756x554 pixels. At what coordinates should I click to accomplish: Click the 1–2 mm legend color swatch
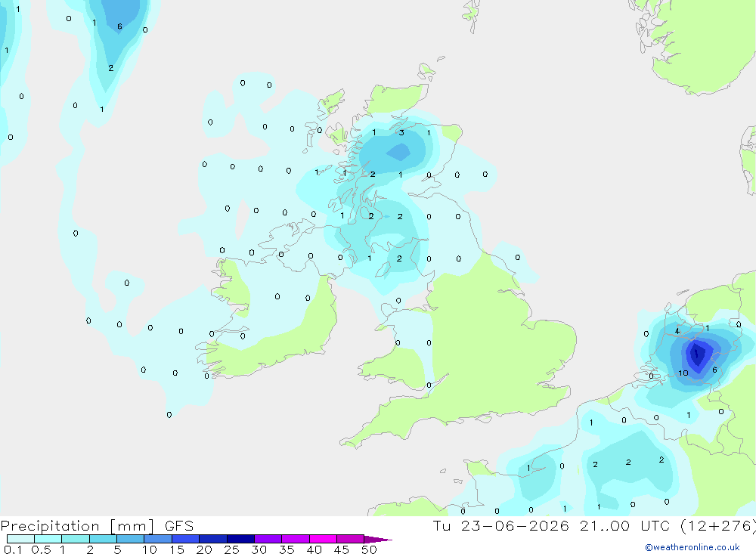click(x=75, y=539)
